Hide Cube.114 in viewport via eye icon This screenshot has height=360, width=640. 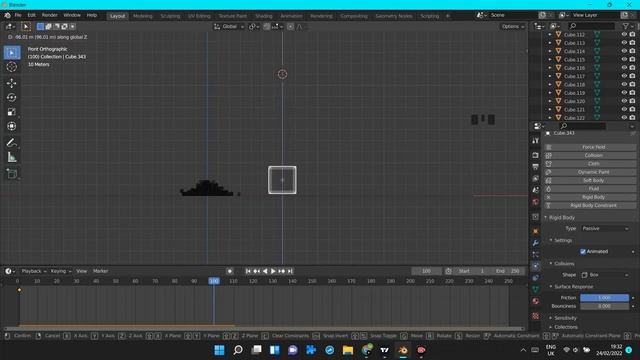(624, 51)
